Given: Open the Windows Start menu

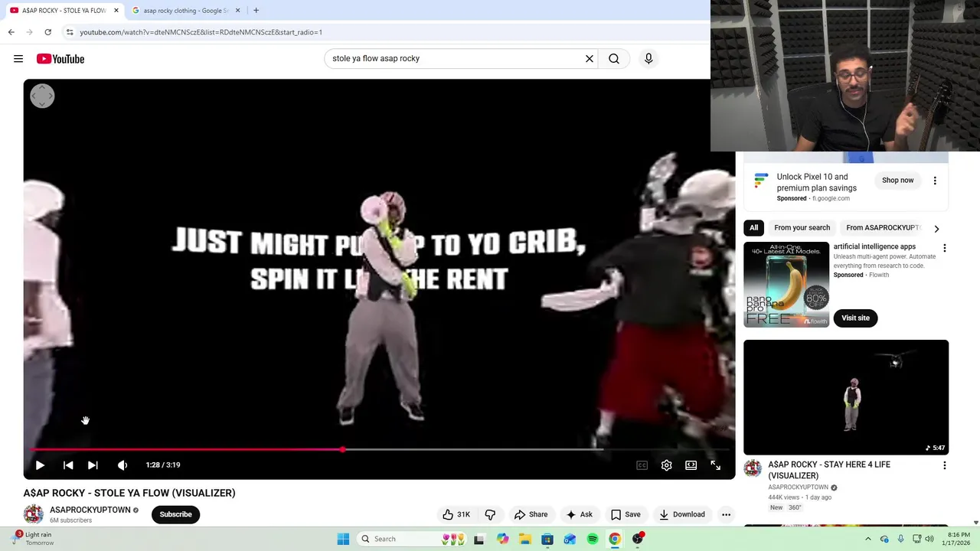Looking at the screenshot, I should 343,539.
